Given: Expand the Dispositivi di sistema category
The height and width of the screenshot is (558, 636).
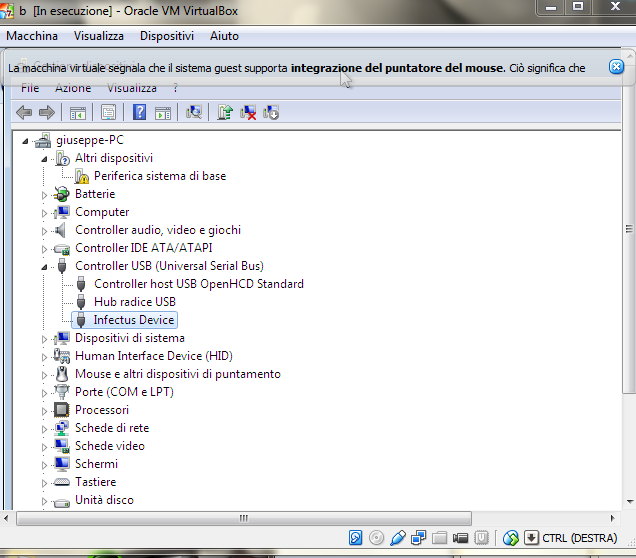Looking at the screenshot, I should 44,339.
